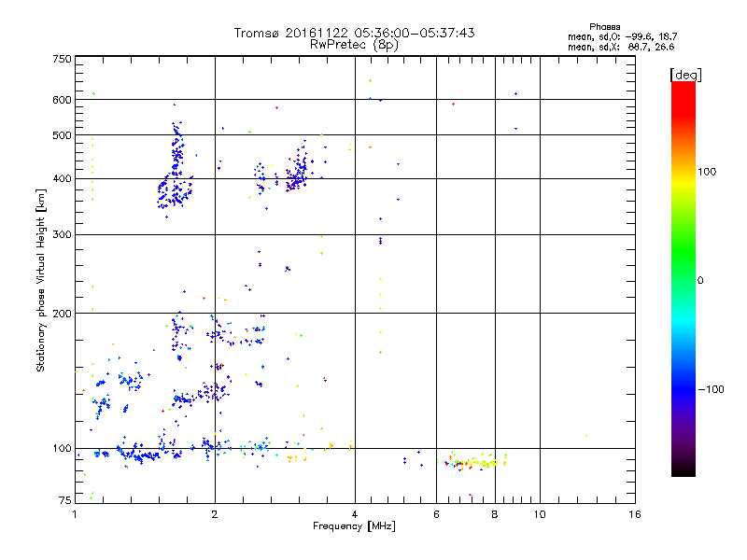Click the '2' x-axis tick label
Image resolution: width=747 pixels, height=560 pixels.
(x=215, y=514)
